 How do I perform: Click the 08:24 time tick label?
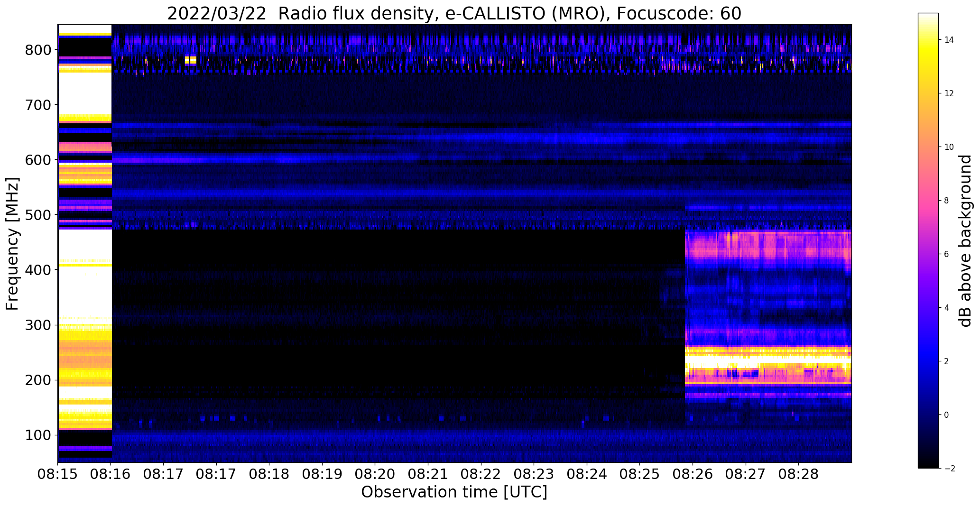(x=587, y=475)
